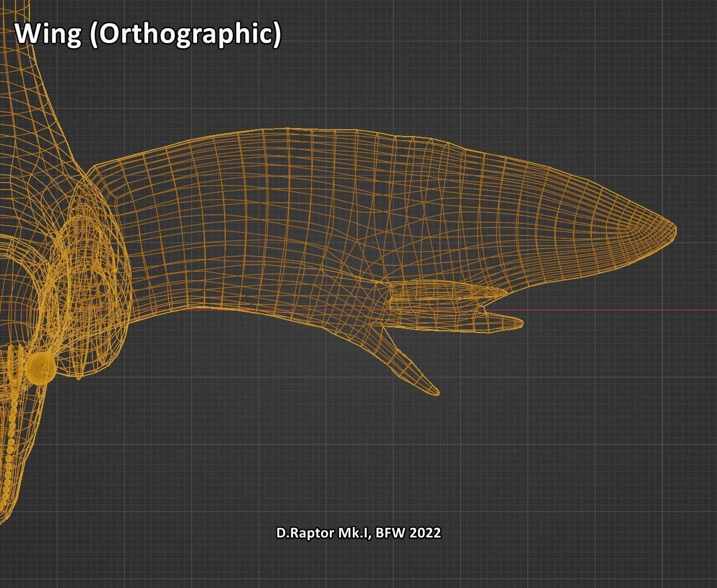The image size is (717, 588).
Task: Select the solid yellow sphere on the fuselage
Action: [x=41, y=368]
